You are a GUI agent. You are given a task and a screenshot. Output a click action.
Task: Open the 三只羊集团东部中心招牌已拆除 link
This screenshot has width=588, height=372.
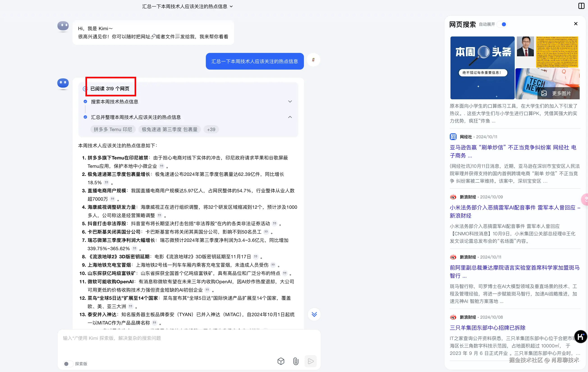tap(487, 328)
